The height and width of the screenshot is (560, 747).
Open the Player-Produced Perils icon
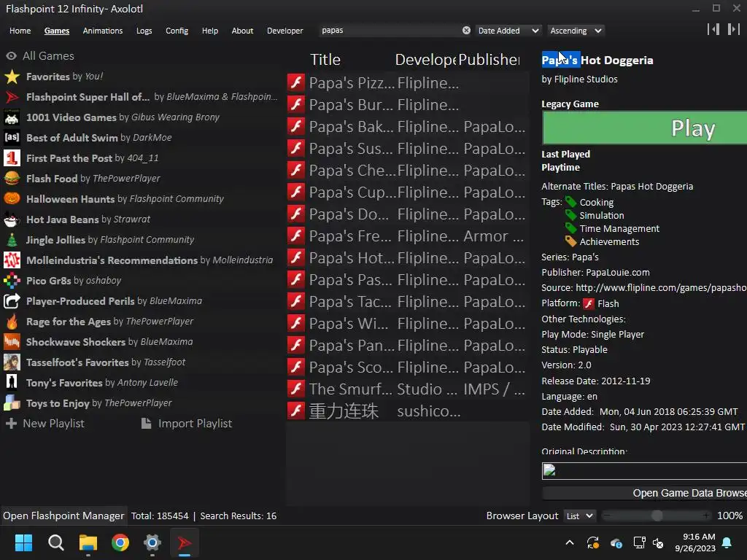(12, 301)
